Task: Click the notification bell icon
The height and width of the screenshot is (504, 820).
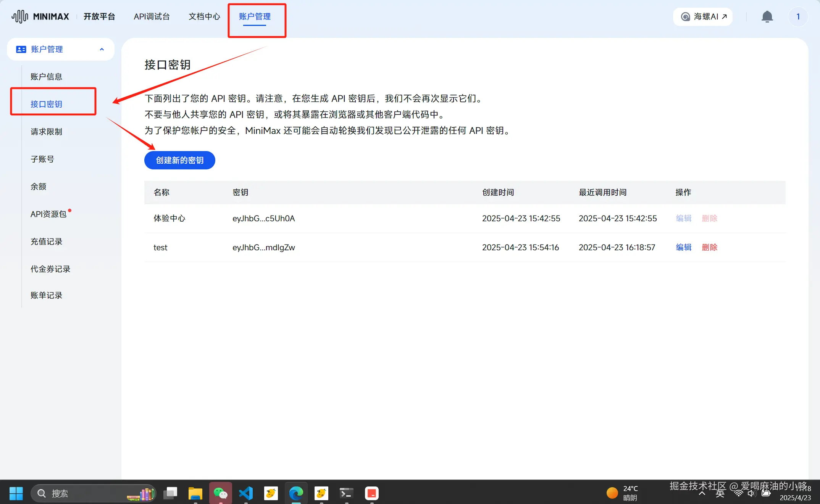Action: (x=767, y=16)
